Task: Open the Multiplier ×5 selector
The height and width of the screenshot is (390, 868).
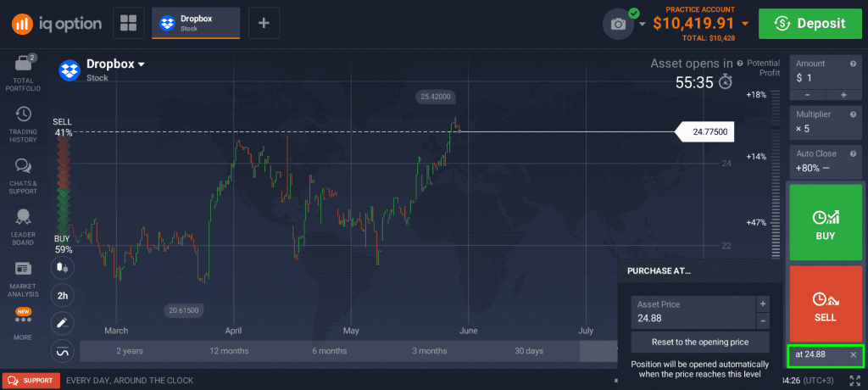Action: point(826,123)
